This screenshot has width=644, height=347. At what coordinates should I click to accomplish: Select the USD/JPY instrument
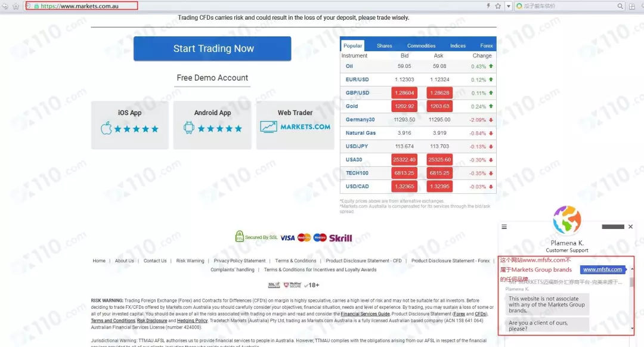coord(357,146)
